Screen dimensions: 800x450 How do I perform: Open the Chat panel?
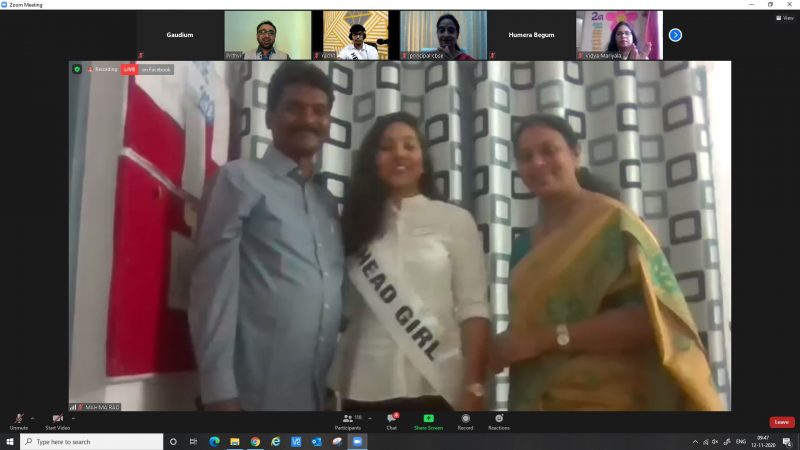point(392,419)
